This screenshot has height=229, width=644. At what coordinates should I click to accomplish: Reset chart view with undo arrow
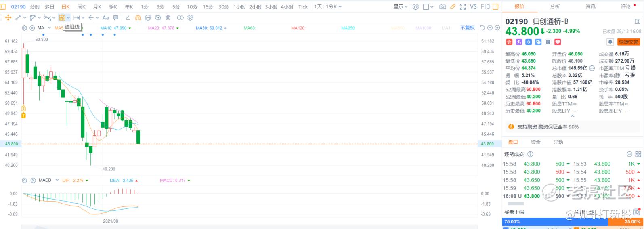tap(482, 28)
